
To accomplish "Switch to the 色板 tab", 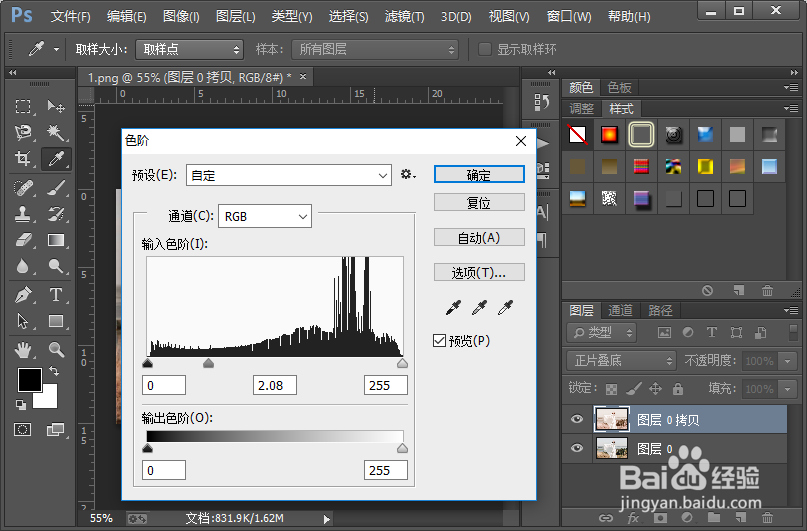I will (619, 87).
